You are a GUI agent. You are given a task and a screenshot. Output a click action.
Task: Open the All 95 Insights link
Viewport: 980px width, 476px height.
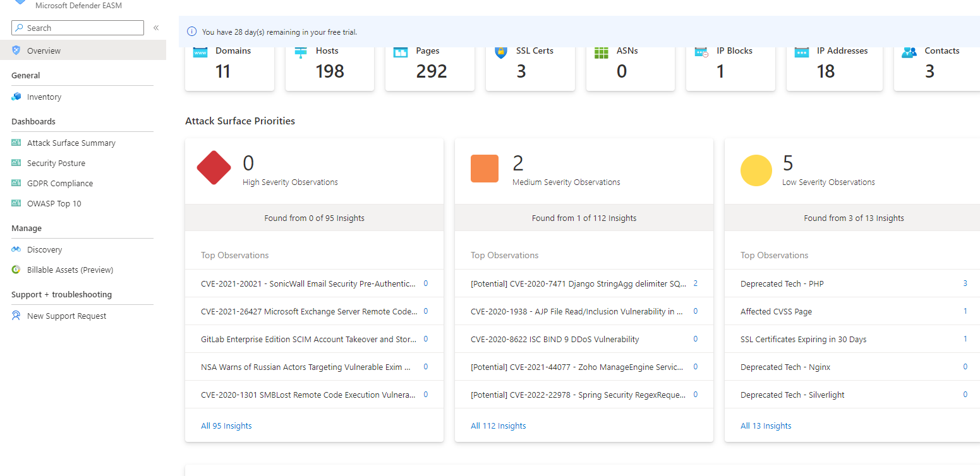pos(226,425)
